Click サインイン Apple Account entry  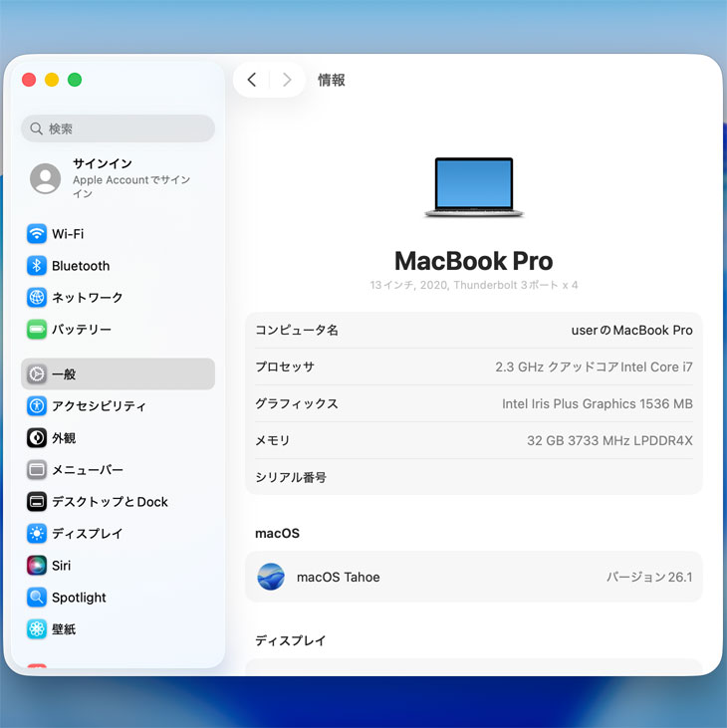coord(118,178)
